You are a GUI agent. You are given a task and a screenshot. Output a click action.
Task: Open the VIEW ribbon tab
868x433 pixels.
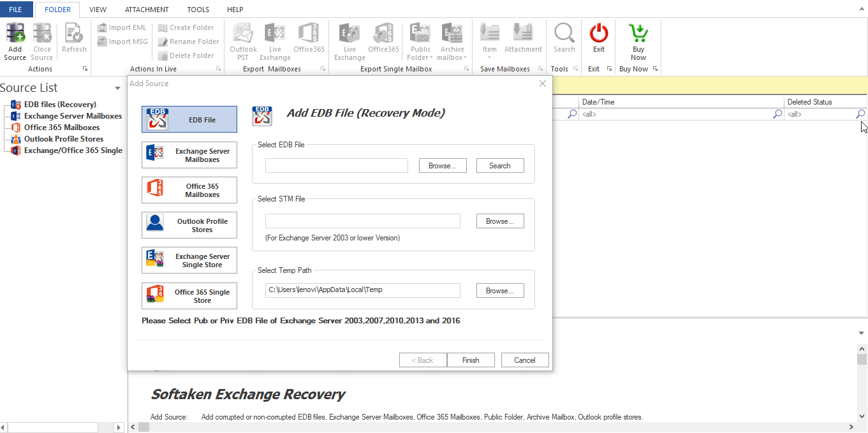click(98, 10)
